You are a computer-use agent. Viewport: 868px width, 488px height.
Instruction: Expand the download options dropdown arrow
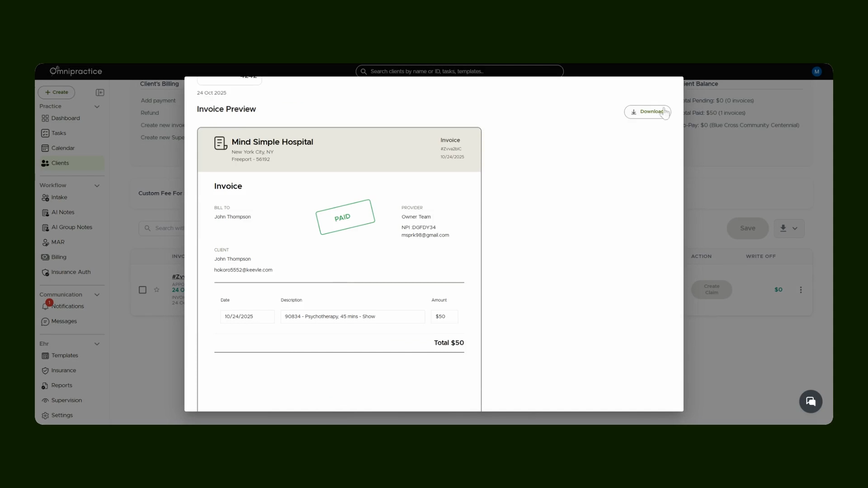point(795,228)
